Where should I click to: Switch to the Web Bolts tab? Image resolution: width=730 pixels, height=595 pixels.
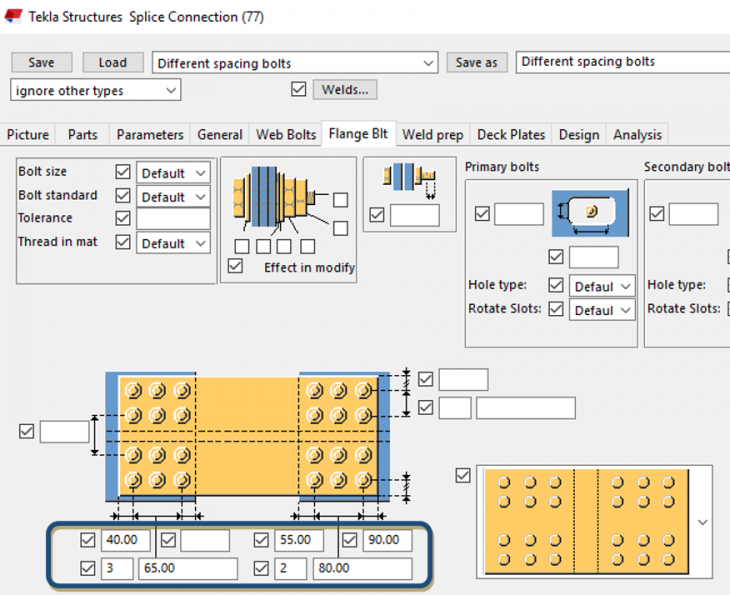point(286,134)
